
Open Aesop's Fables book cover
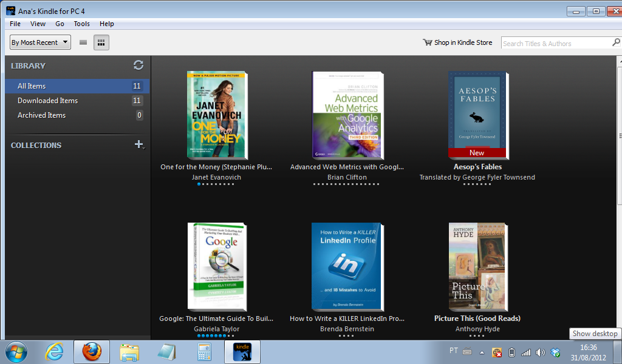click(477, 115)
